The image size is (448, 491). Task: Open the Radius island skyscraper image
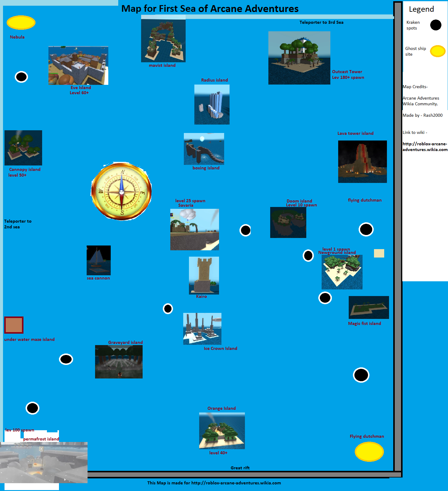click(212, 104)
